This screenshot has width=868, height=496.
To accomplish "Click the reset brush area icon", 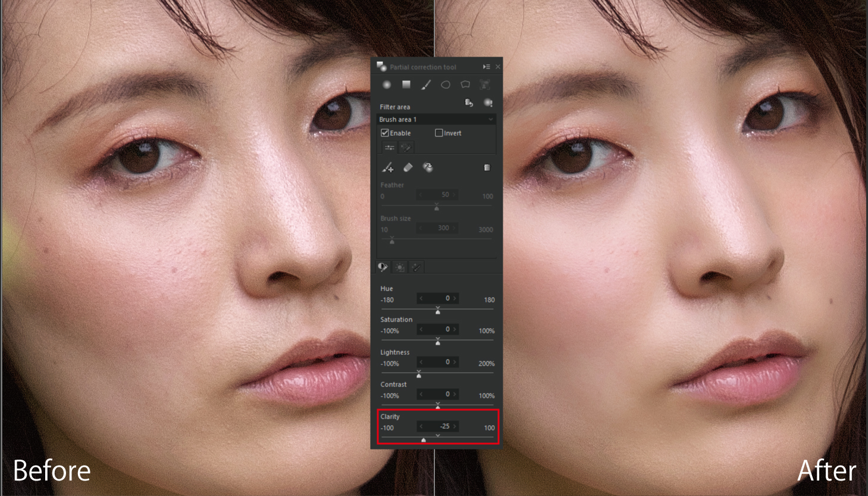I will click(427, 167).
